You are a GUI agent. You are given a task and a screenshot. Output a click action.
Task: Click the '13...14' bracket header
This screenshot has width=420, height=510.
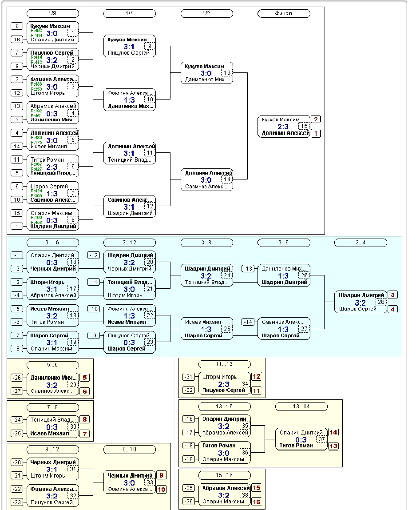coord(301,406)
